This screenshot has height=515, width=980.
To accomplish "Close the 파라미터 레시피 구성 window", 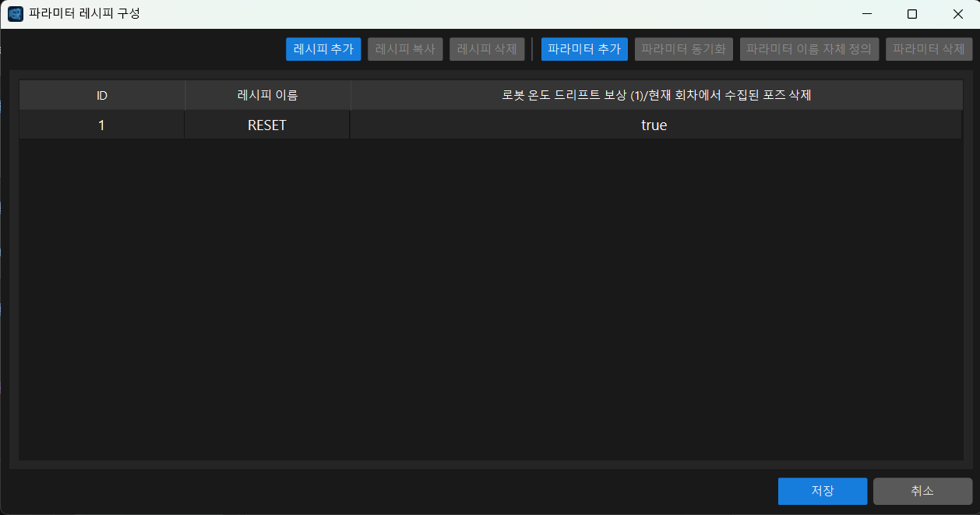I will (958, 14).
